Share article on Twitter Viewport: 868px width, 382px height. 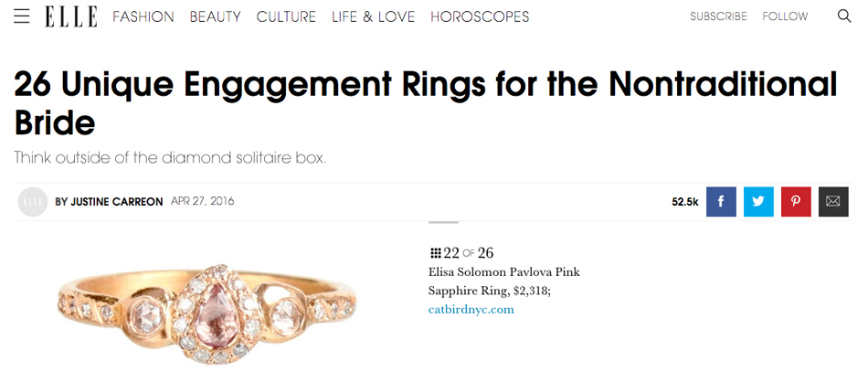click(758, 201)
